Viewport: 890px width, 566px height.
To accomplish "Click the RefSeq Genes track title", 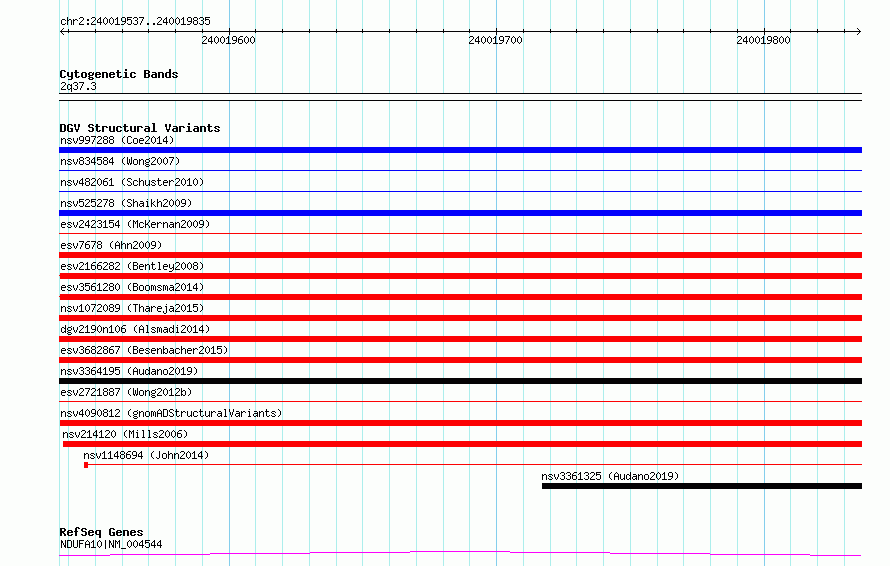I will pos(101,532).
